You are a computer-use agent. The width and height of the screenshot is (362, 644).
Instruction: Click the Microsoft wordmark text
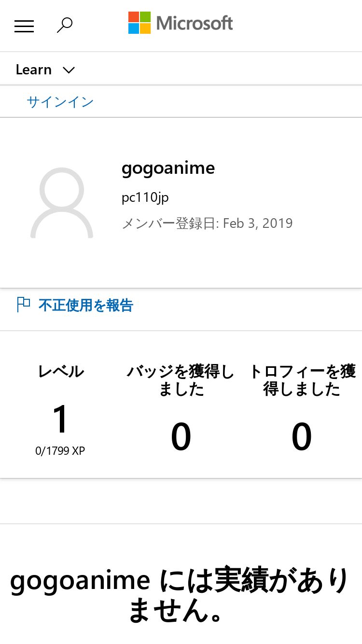click(195, 23)
